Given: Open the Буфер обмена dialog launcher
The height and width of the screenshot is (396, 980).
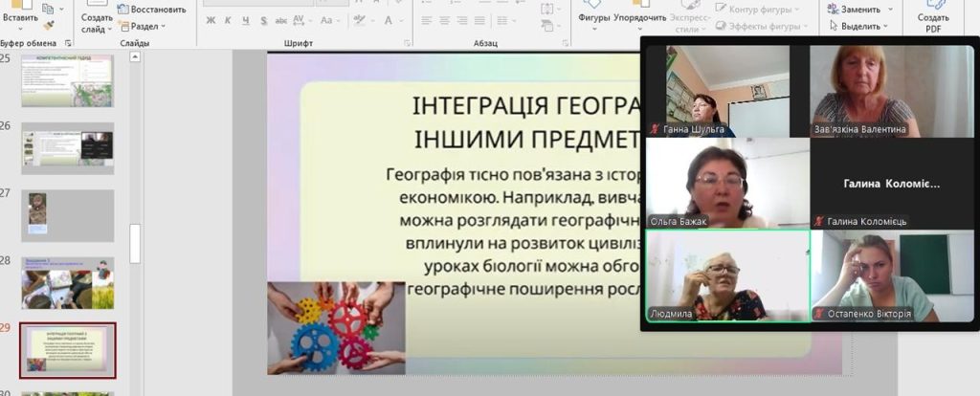Looking at the screenshot, I should [x=68, y=43].
